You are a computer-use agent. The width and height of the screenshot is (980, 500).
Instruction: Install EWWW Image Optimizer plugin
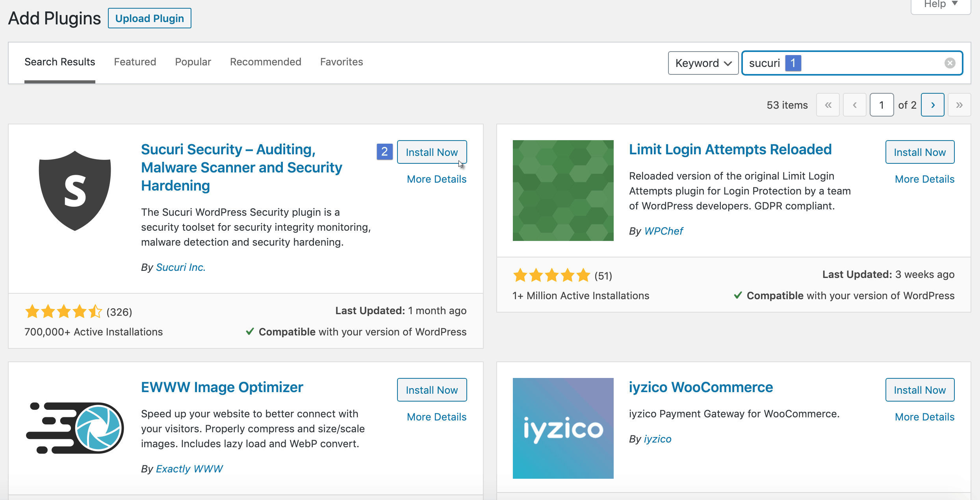(432, 390)
